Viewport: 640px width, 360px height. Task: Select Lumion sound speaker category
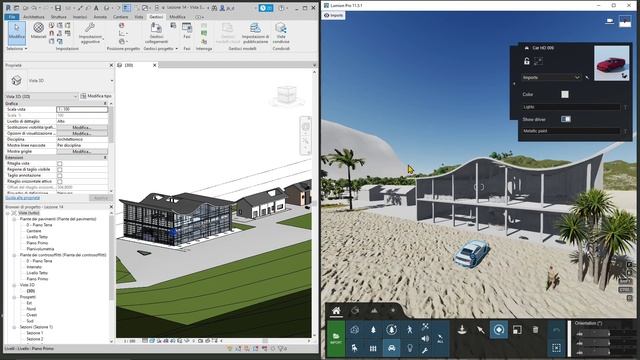[x=425, y=338]
